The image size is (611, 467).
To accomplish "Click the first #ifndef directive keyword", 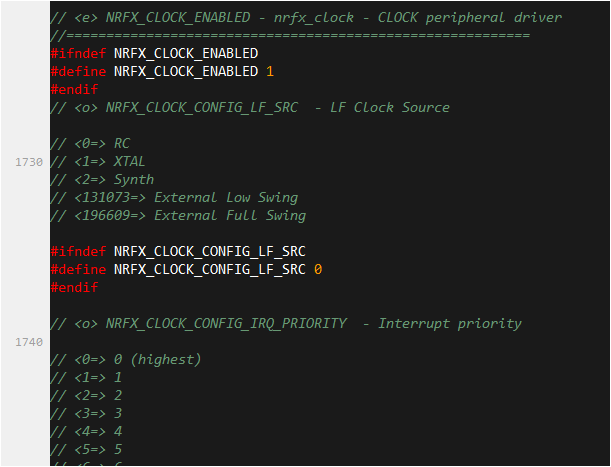I will click(78, 53).
